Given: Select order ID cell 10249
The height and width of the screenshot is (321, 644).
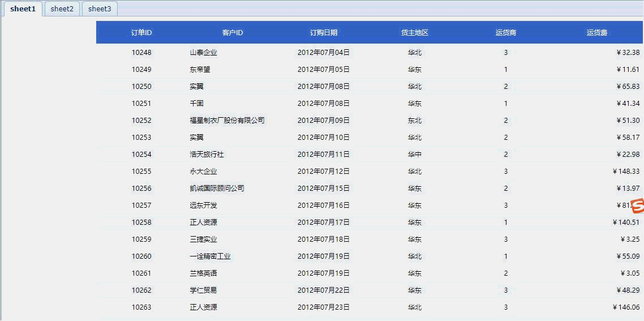Looking at the screenshot, I should [x=141, y=70].
